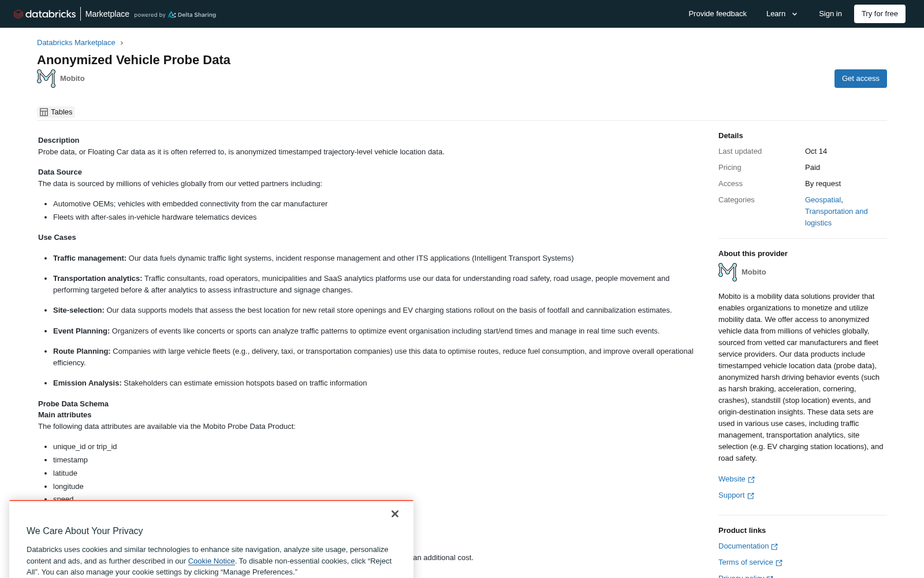Viewport: 924px width, 578px height.
Task: Open the provider Website link
Action: (732, 479)
